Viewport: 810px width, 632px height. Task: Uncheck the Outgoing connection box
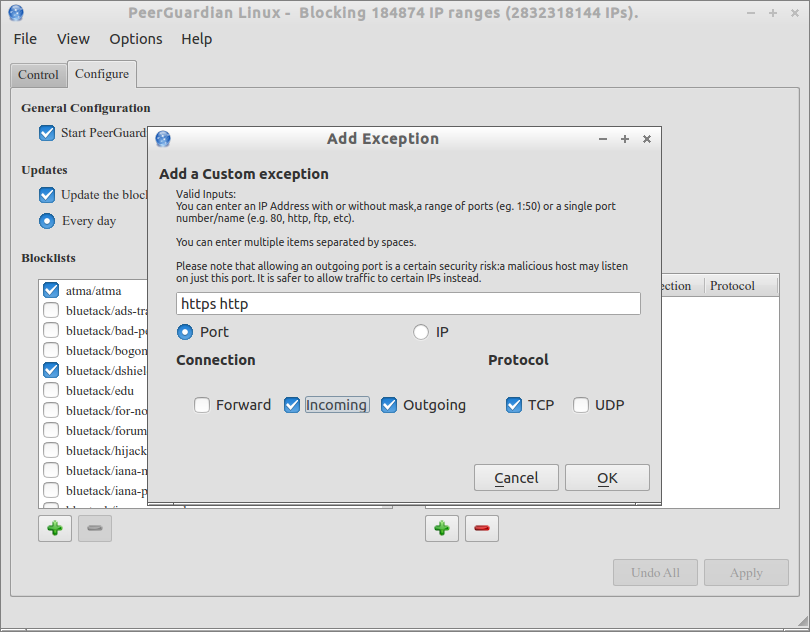(389, 405)
